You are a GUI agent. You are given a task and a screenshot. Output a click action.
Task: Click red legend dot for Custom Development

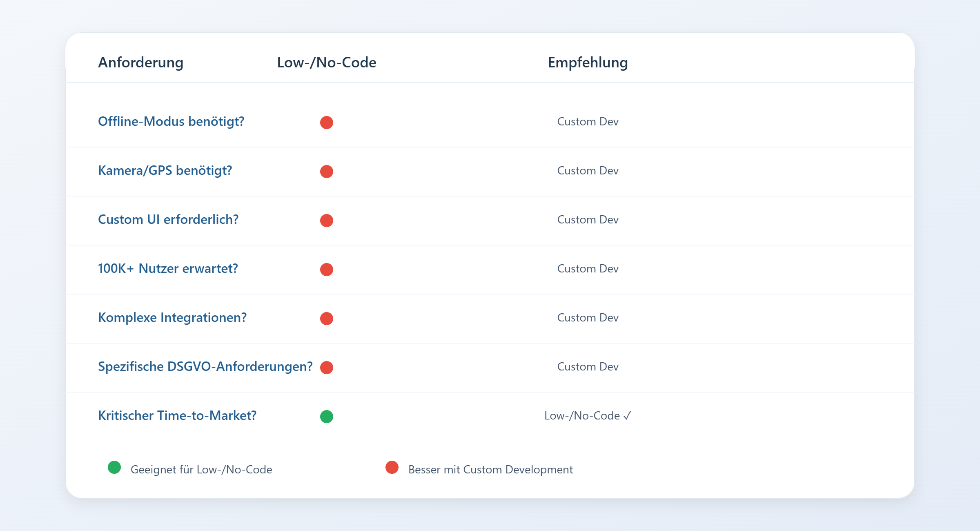point(392,467)
